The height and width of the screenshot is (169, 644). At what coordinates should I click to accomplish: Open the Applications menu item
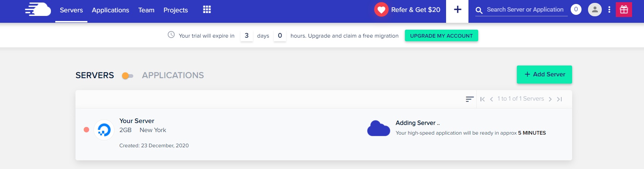click(110, 10)
